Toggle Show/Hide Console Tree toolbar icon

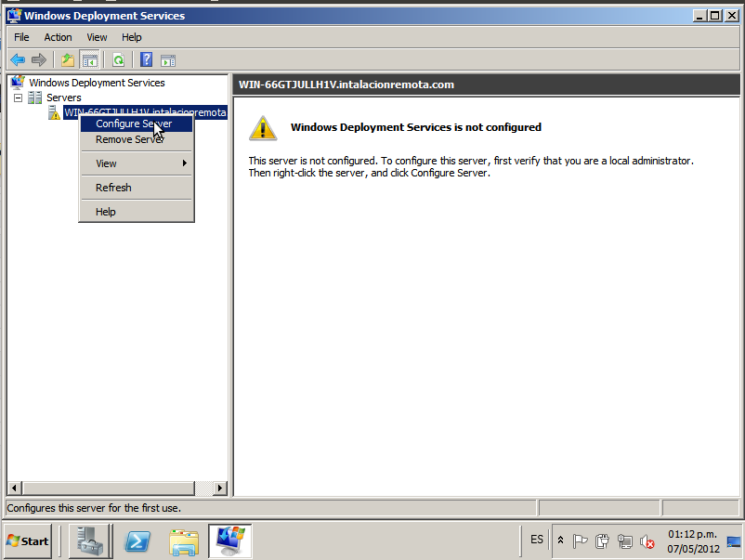[90, 59]
